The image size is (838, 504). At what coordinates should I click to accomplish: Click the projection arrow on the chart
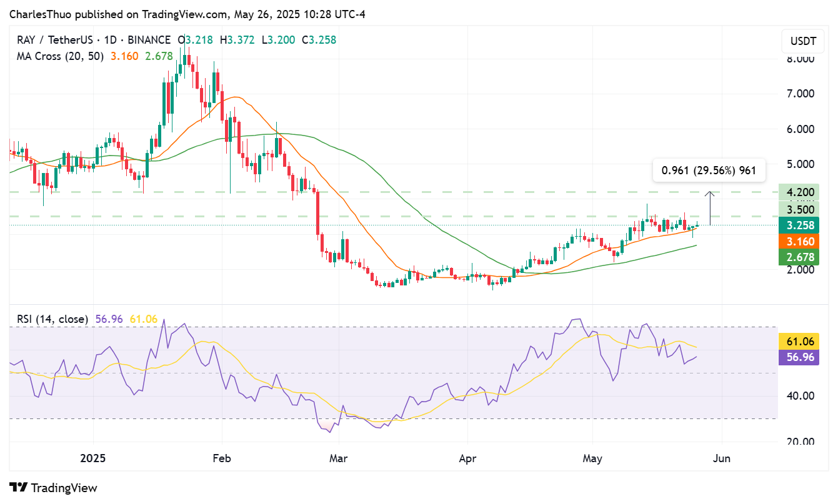click(x=710, y=206)
